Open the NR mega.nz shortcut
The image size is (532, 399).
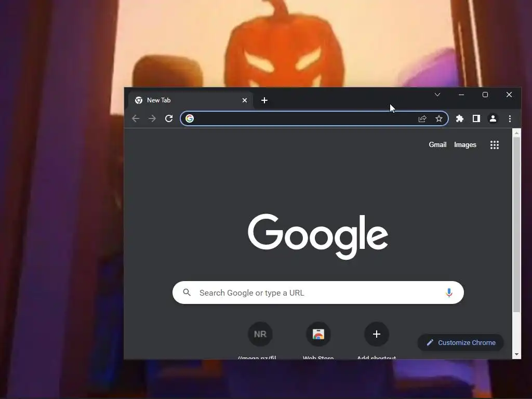click(260, 334)
